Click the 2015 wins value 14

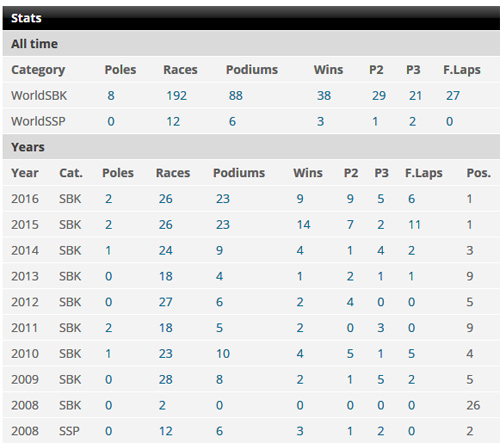coord(303,225)
